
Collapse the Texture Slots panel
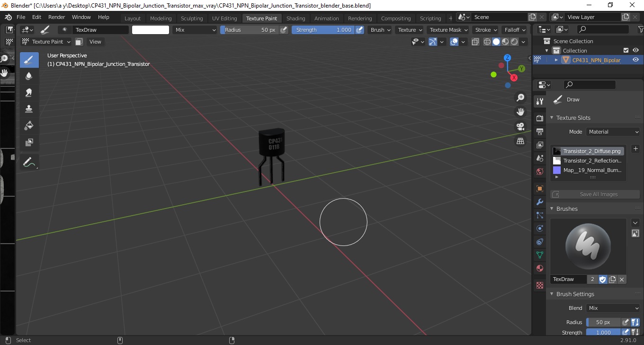coord(552,118)
